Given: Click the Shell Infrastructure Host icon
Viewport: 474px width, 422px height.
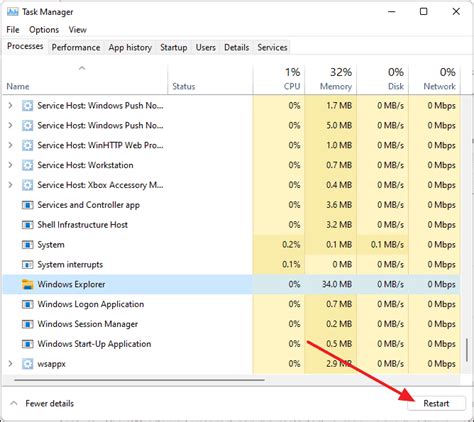Looking at the screenshot, I should [27, 225].
